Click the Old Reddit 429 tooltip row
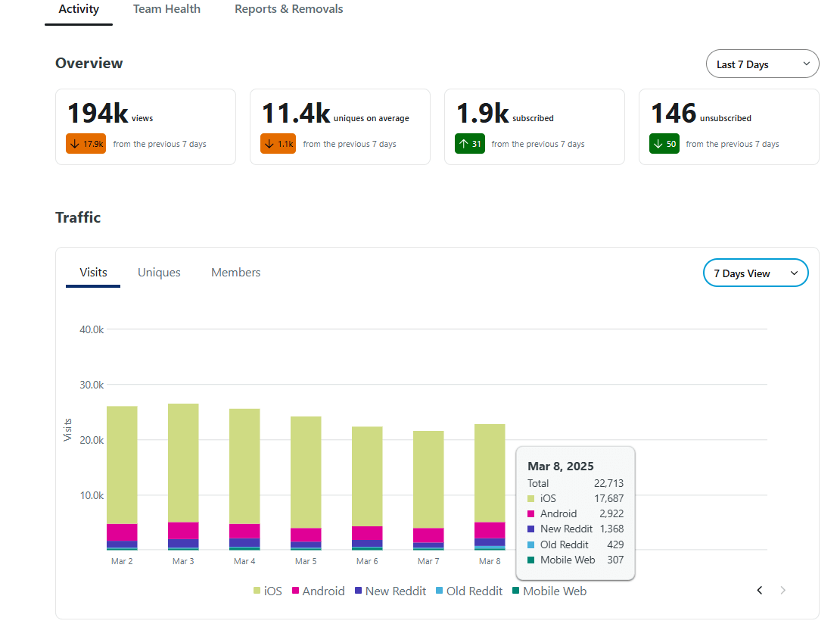 pyautogui.click(x=575, y=544)
